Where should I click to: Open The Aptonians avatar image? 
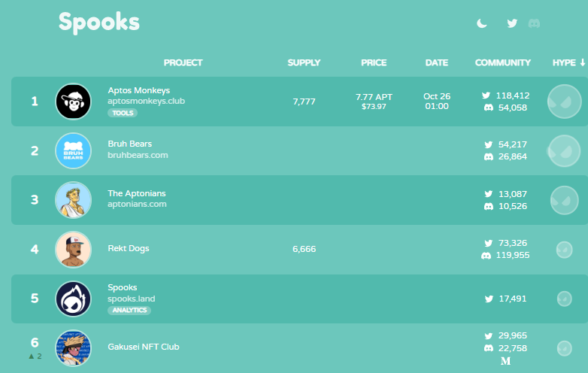(73, 200)
